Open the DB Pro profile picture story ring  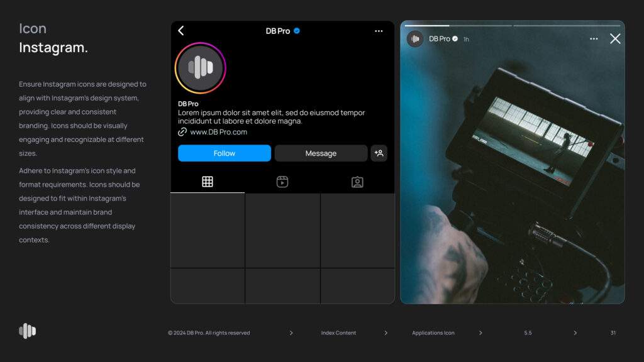(x=200, y=68)
